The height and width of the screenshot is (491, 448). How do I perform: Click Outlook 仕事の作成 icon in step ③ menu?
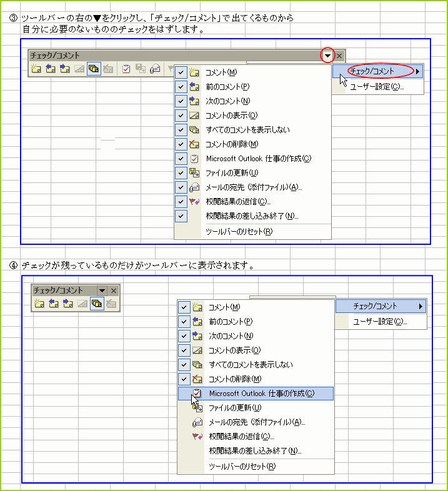(x=194, y=159)
